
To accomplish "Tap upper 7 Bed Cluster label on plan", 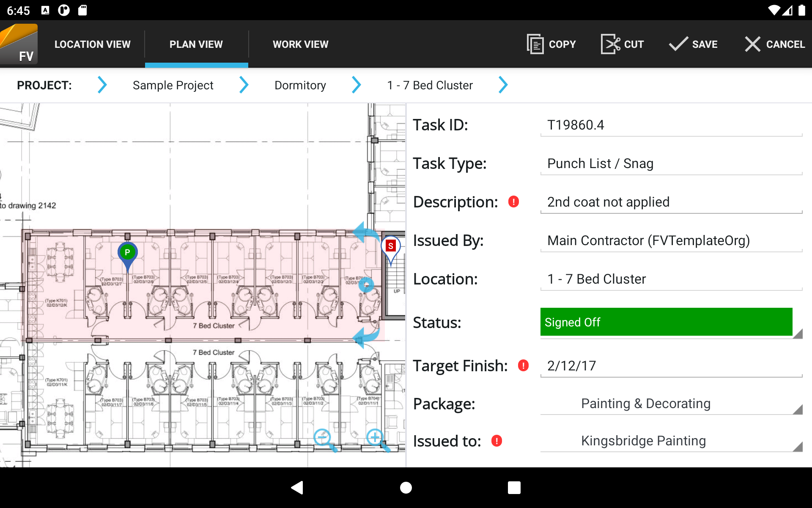I will (214, 326).
